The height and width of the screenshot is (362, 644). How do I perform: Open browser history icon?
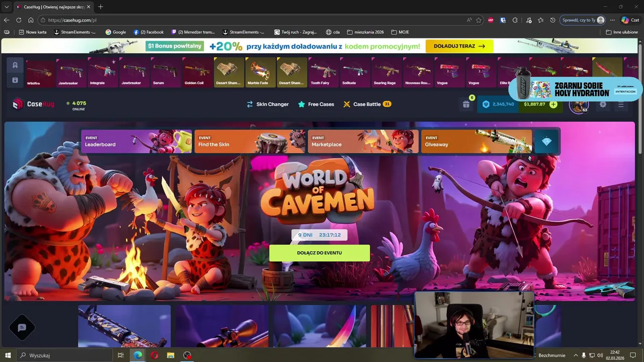(x=552, y=20)
